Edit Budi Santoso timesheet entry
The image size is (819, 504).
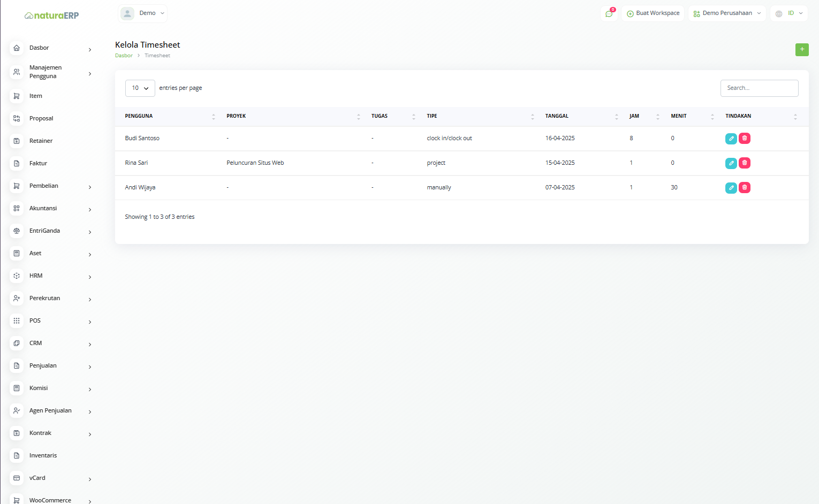pos(731,139)
